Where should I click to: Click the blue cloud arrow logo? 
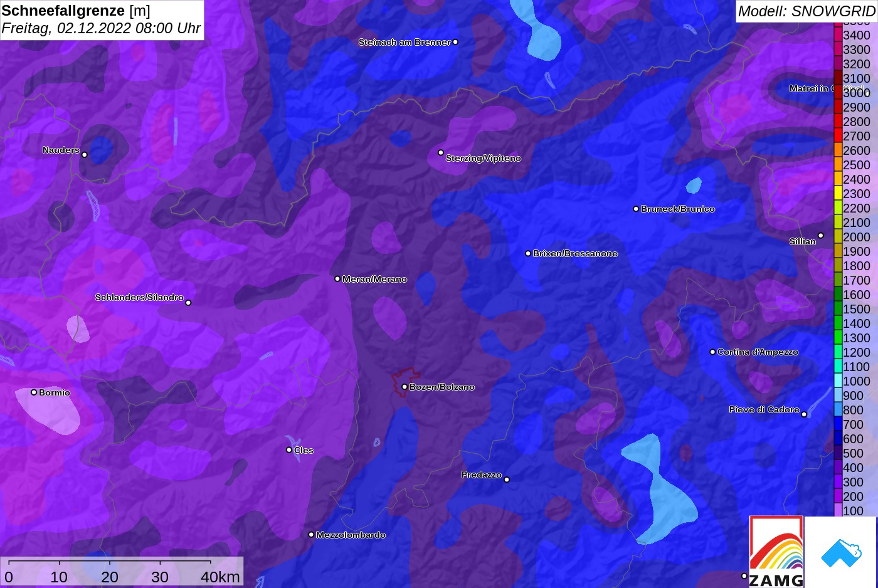coord(841,552)
